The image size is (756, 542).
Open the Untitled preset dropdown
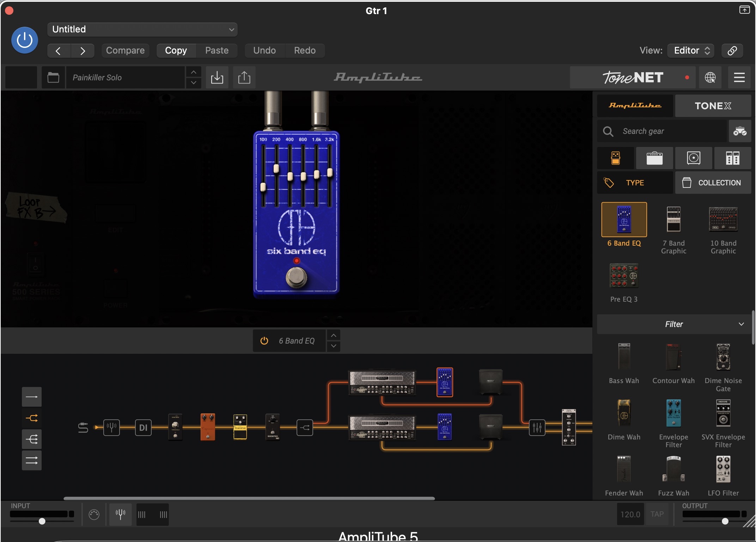[142, 30]
